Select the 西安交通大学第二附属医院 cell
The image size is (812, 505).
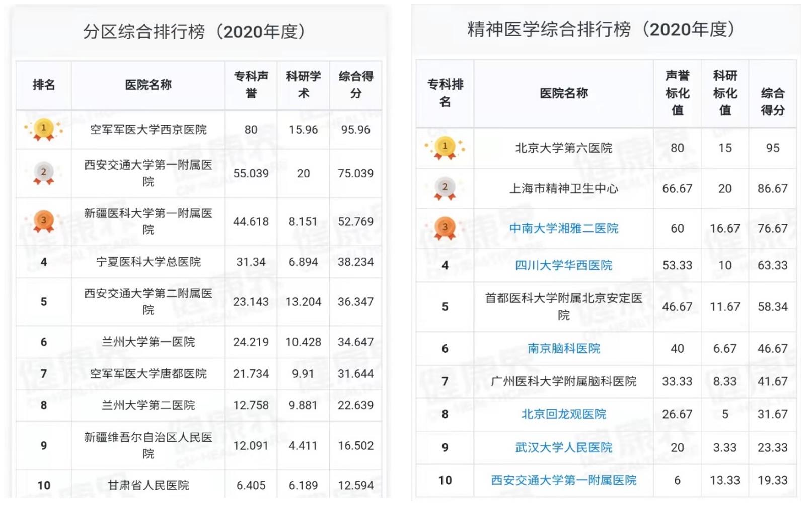pyautogui.click(x=149, y=302)
